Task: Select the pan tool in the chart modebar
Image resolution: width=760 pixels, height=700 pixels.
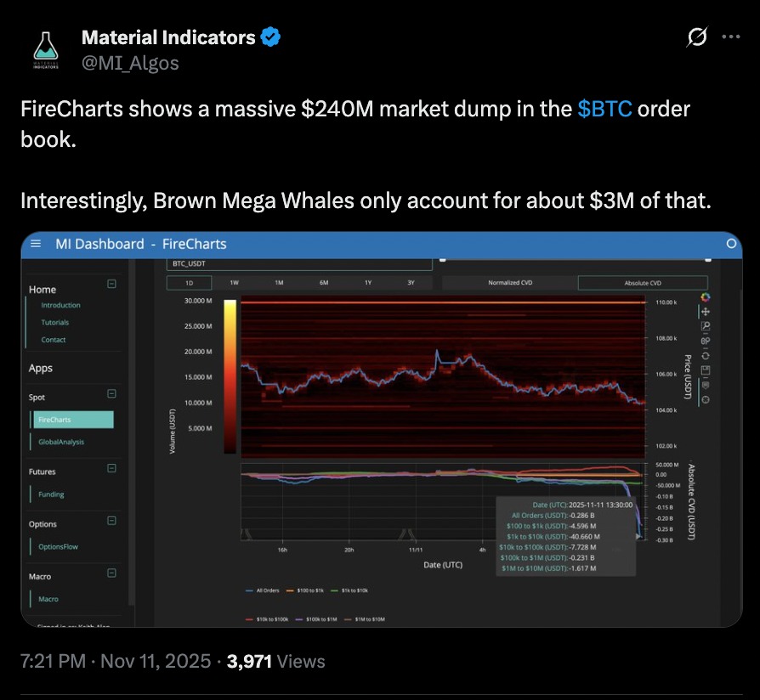Action: (x=707, y=311)
